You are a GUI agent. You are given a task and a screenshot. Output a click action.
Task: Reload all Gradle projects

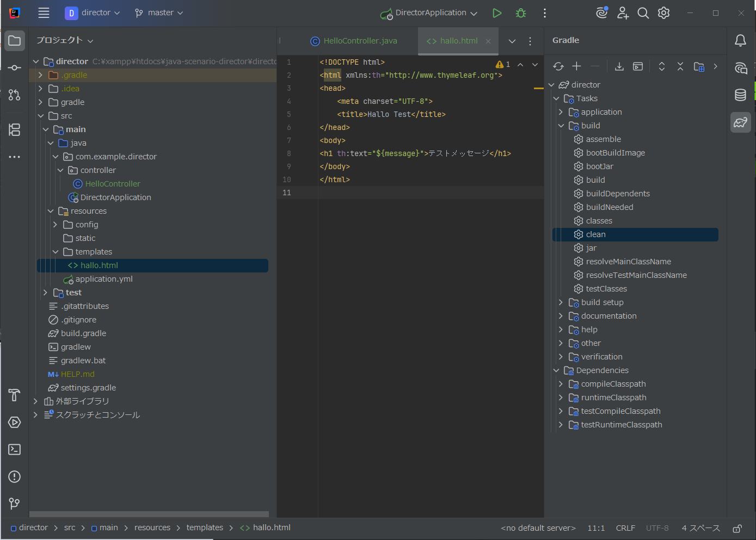pyautogui.click(x=558, y=66)
